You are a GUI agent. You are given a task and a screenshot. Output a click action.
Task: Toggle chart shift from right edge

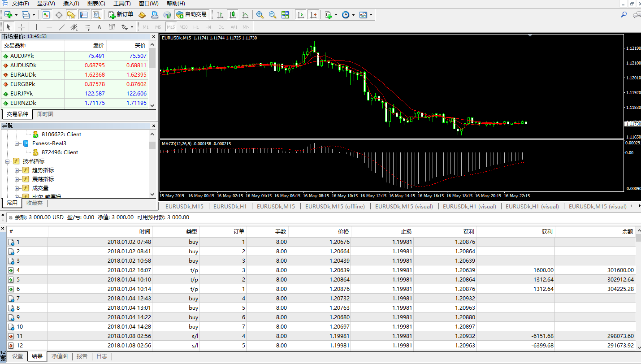coord(313,15)
